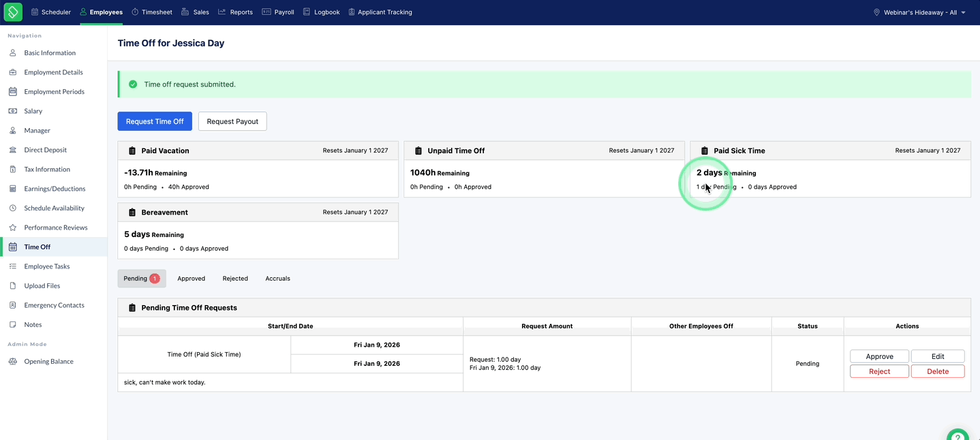Click the '5 days Remaining' text
This screenshot has height=440, width=980.
coord(154,234)
